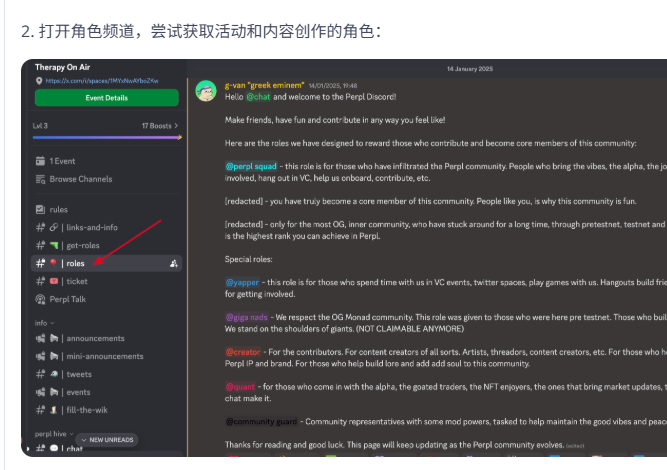Click the megaphone icon of announcements
The width and height of the screenshot is (667, 470).
[x=40, y=339]
